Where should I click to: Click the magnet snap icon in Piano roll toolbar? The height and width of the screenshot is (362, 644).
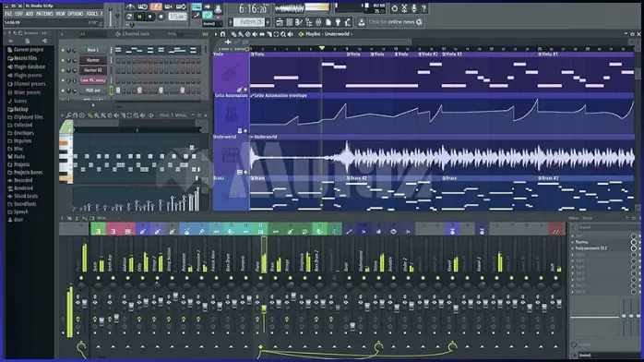click(75, 115)
